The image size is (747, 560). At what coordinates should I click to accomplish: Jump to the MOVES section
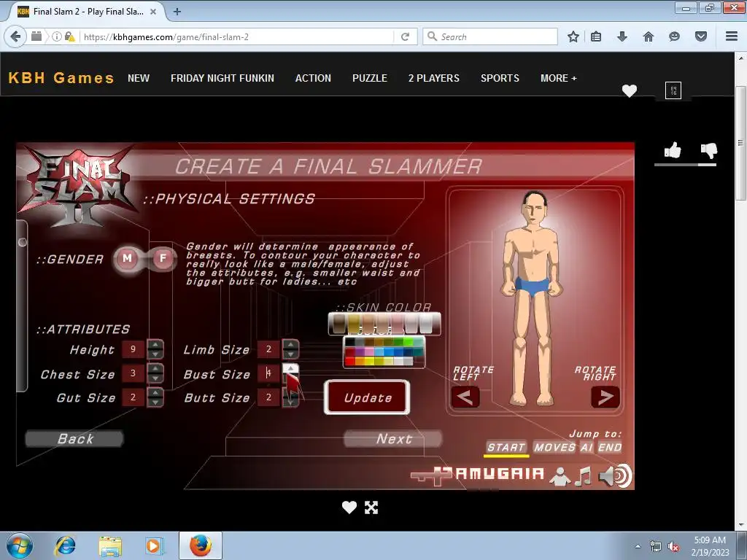click(x=554, y=447)
